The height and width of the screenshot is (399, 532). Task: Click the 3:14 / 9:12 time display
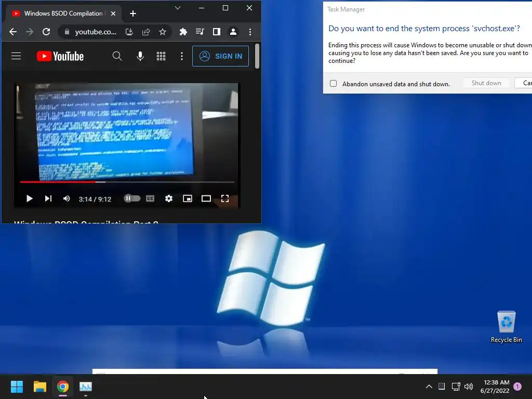tap(95, 199)
